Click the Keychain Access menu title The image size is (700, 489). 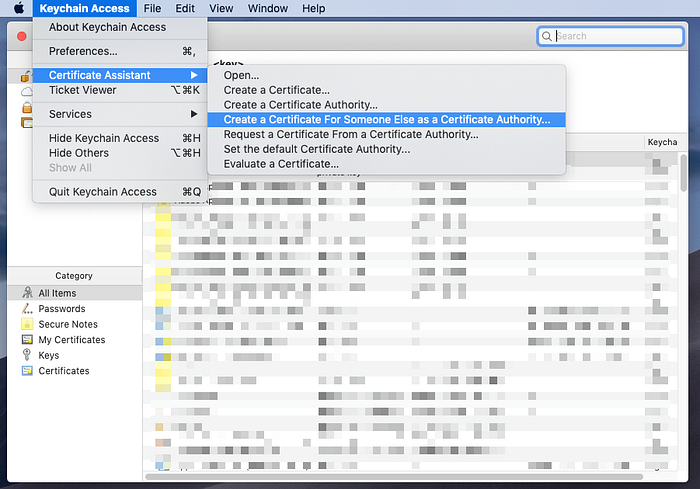click(84, 8)
